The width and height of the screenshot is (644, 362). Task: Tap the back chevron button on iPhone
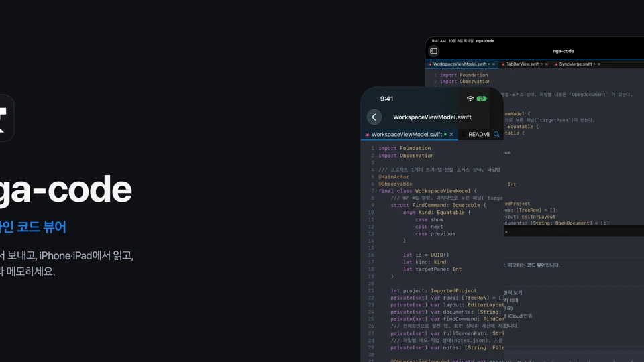(x=374, y=117)
